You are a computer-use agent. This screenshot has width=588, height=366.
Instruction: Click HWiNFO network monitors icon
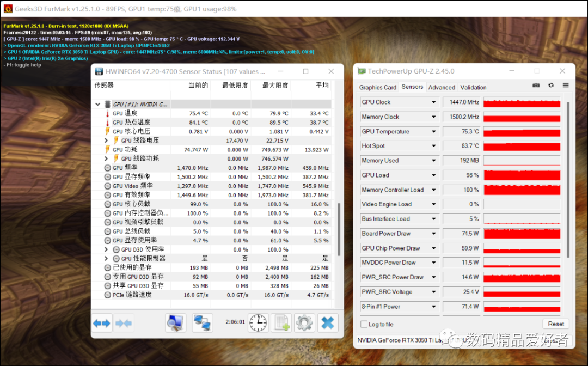tap(203, 323)
